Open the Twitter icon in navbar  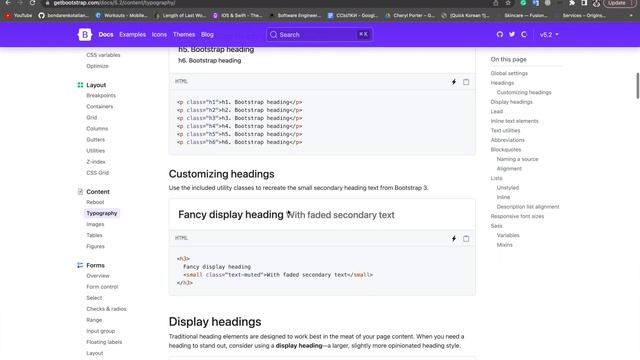(512, 35)
